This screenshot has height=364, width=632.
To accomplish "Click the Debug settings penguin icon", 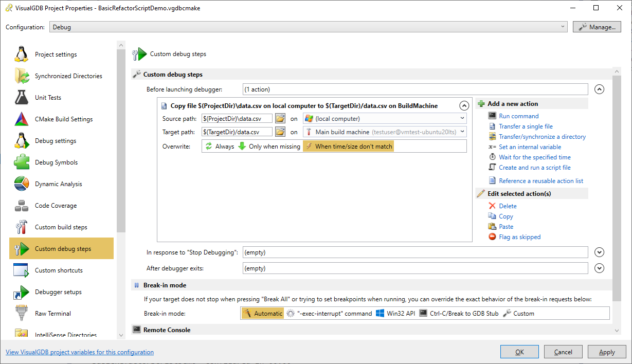I will (x=22, y=140).
